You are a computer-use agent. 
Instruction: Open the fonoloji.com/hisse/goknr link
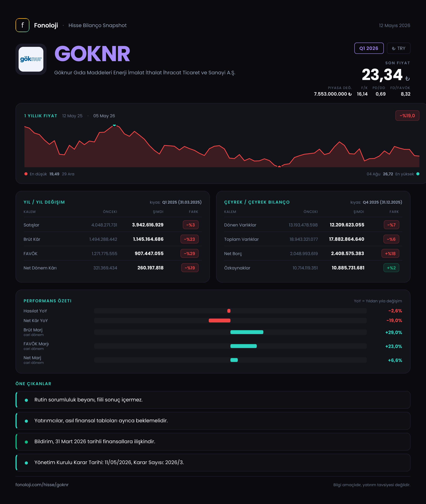42,485
